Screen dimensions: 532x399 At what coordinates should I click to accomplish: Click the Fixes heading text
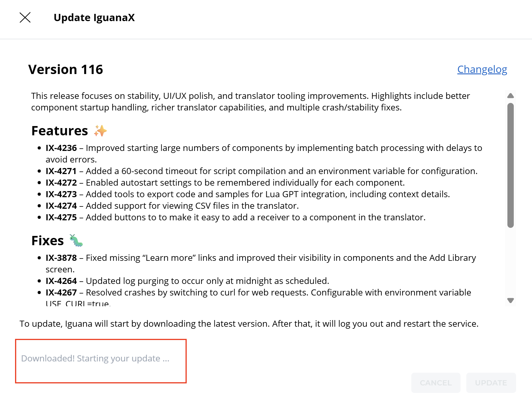click(x=47, y=241)
